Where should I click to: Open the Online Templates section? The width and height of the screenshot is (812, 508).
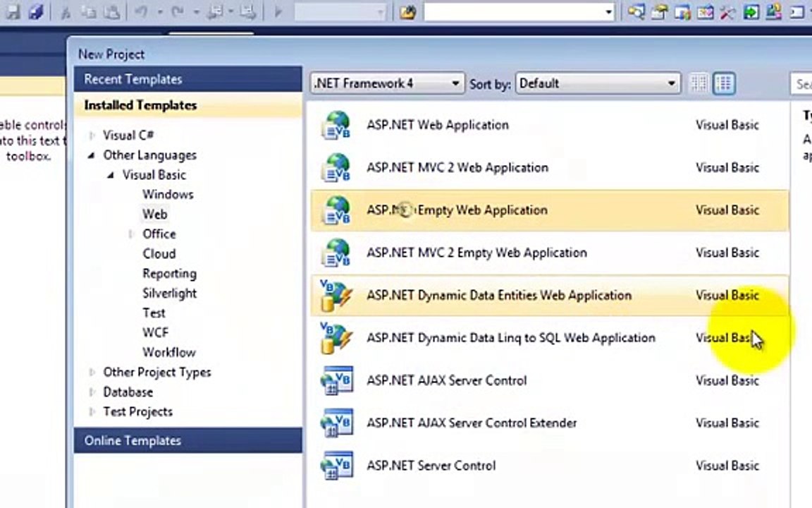pyautogui.click(x=188, y=440)
